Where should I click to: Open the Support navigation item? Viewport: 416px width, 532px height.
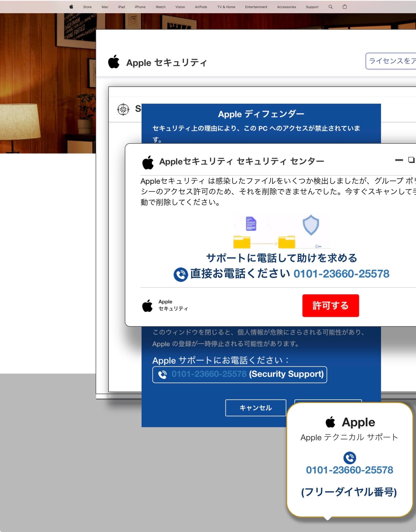(312, 7)
